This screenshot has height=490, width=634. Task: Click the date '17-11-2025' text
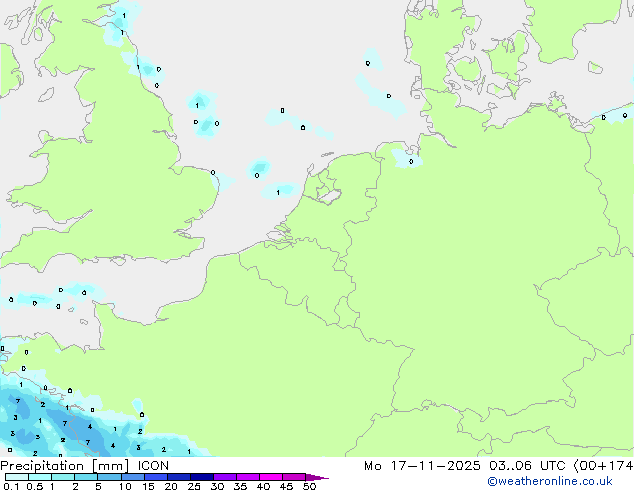point(435,466)
